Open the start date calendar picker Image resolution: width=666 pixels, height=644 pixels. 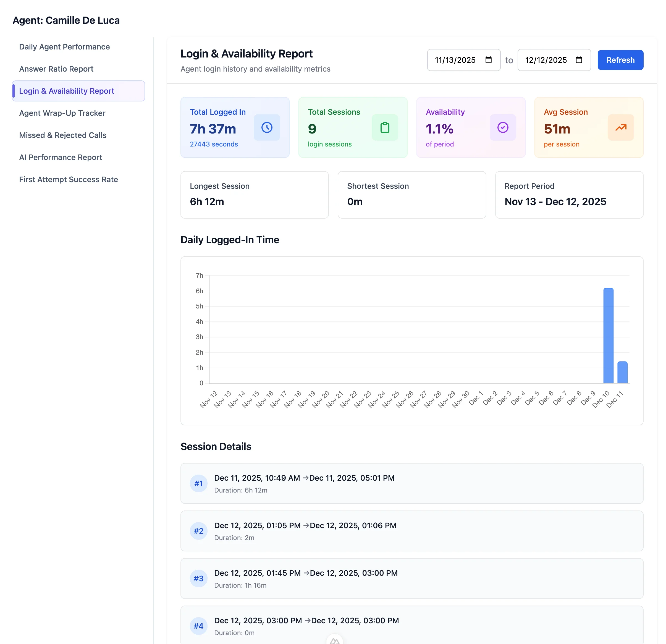coord(489,60)
